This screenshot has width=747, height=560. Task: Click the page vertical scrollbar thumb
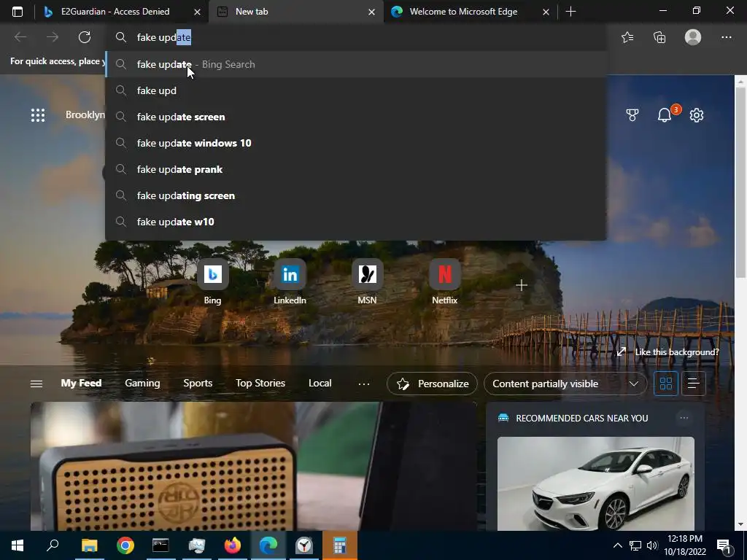(x=740, y=183)
